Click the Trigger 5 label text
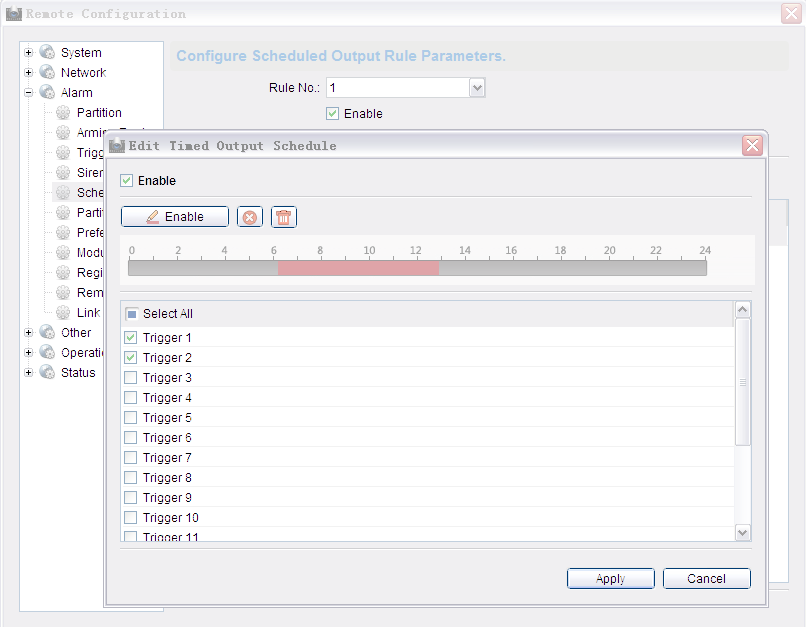The height and width of the screenshot is (627, 806). pos(167,418)
